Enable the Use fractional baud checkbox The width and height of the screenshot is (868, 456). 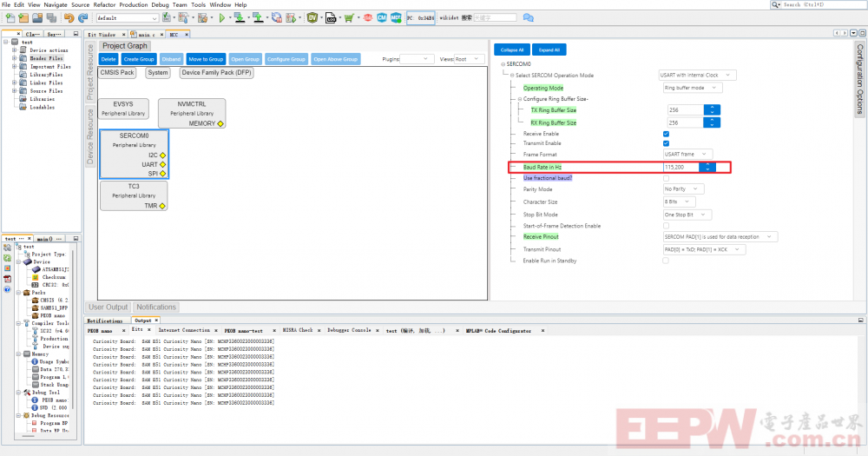[x=666, y=178]
